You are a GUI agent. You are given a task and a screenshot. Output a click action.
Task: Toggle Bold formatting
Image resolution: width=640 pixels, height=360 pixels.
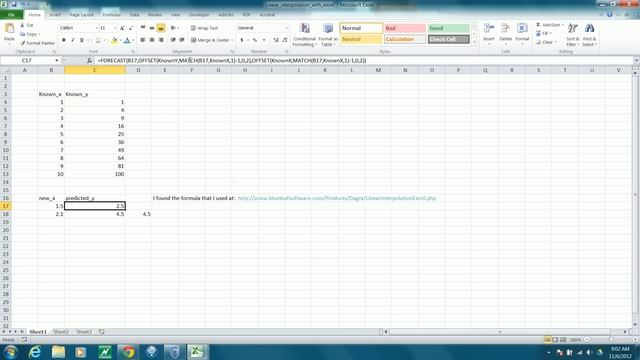64,40
